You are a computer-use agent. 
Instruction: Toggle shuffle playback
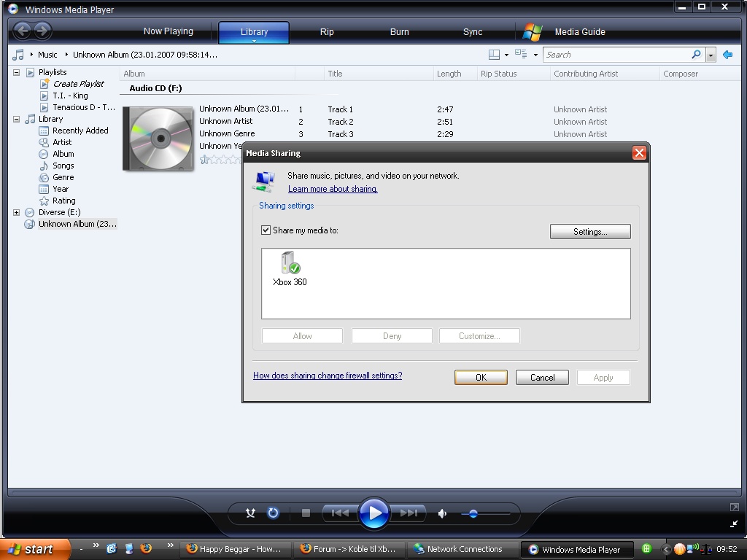[250, 513]
